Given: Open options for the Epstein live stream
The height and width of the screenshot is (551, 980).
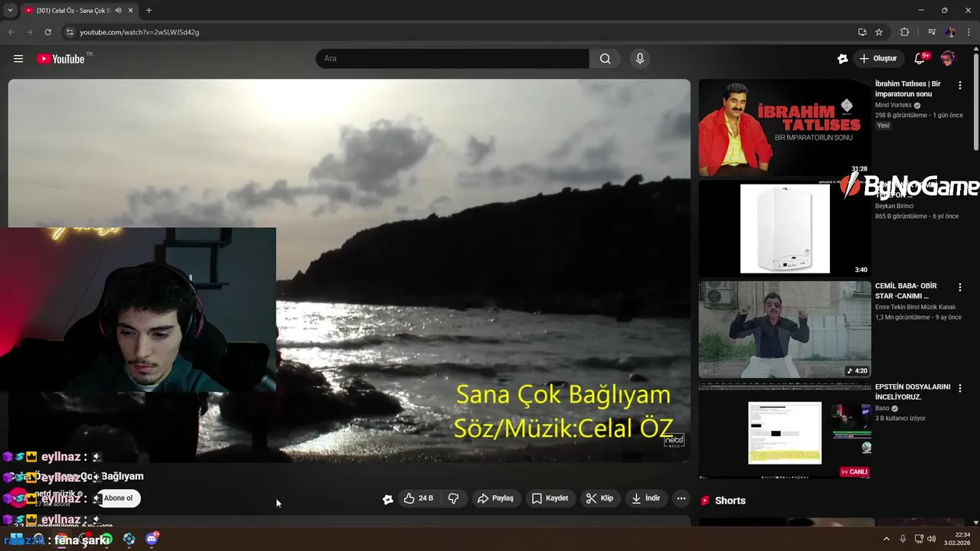Looking at the screenshot, I should tap(959, 388).
